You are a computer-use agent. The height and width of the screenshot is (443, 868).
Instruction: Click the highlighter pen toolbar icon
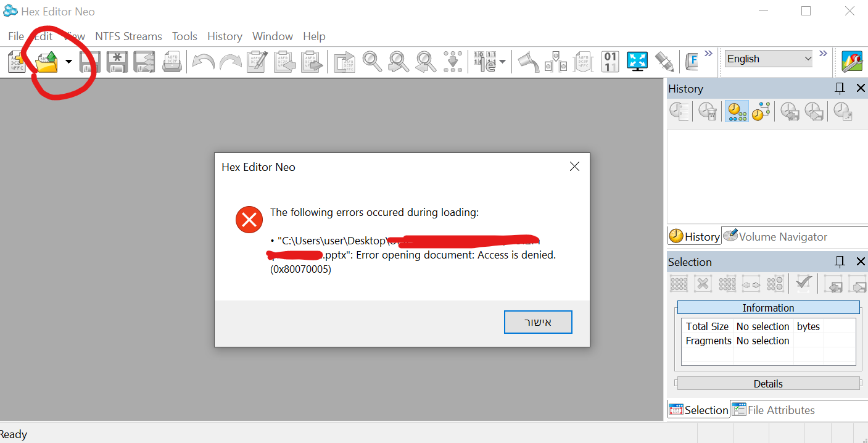point(664,62)
